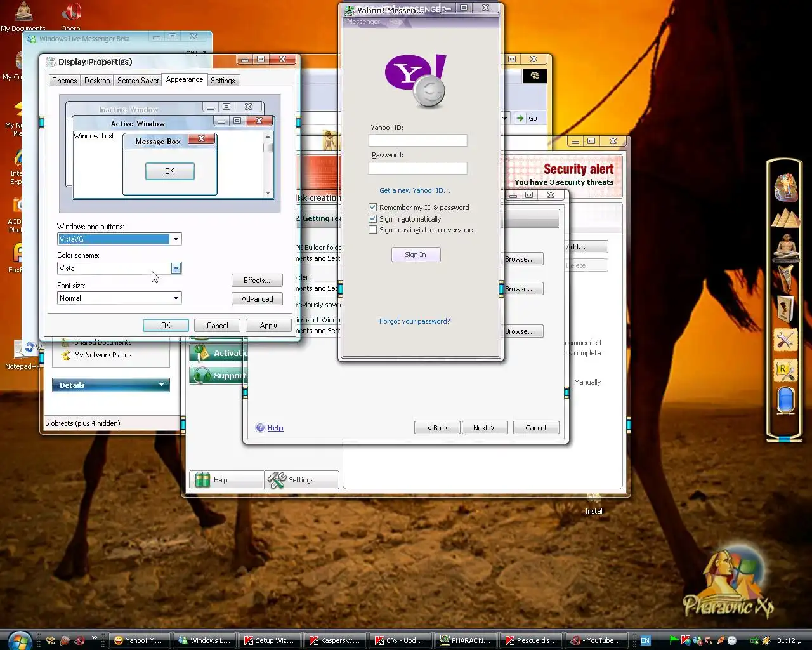Image resolution: width=812 pixels, height=650 pixels.
Task: Click the Effects... button
Action: [x=257, y=281]
